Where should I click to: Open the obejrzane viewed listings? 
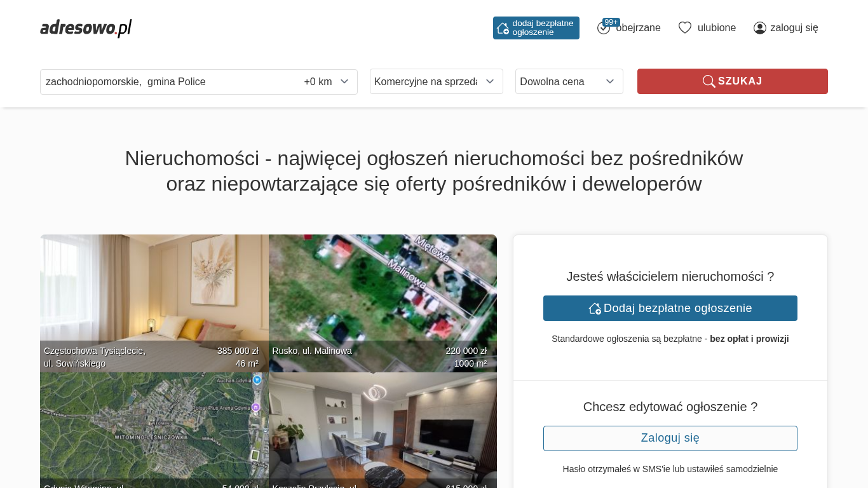pyautogui.click(x=638, y=28)
